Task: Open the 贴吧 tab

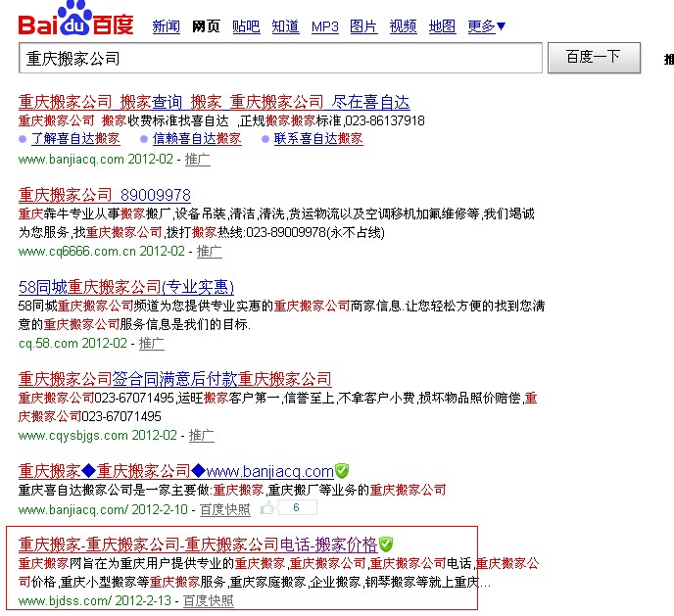Action: pos(246,26)
